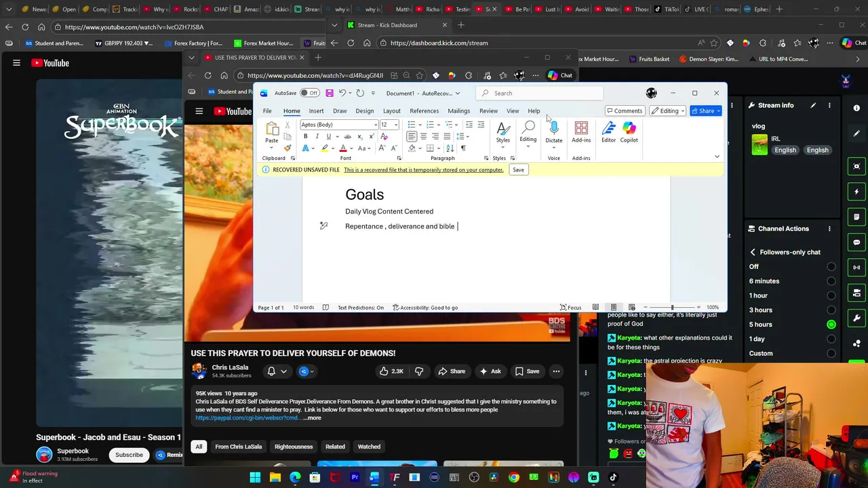The width and height of the screenshot is (868, 488).
Task: Click the Ask button on YouTube
Action: pyautogui.click(x=490, y=371)
